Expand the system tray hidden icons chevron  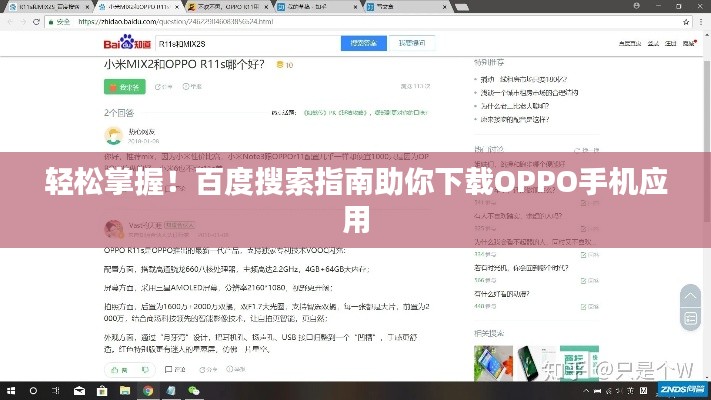pos(586,390)
